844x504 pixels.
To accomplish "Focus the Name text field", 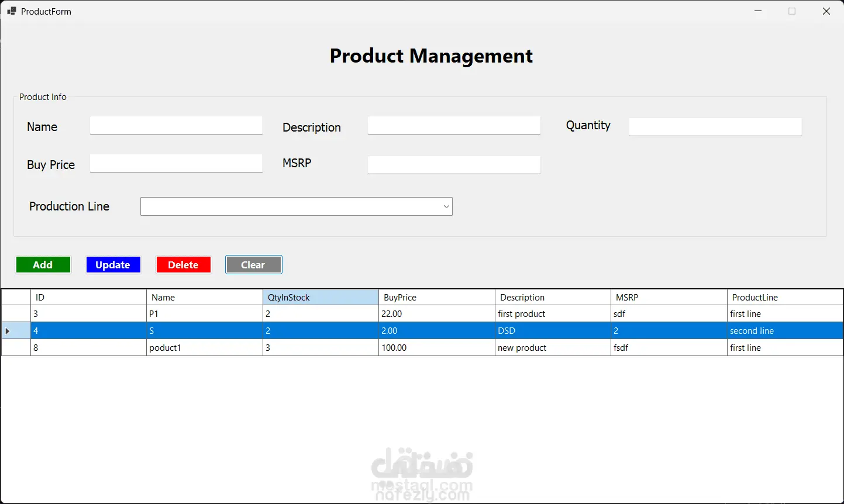I will 176,125.
